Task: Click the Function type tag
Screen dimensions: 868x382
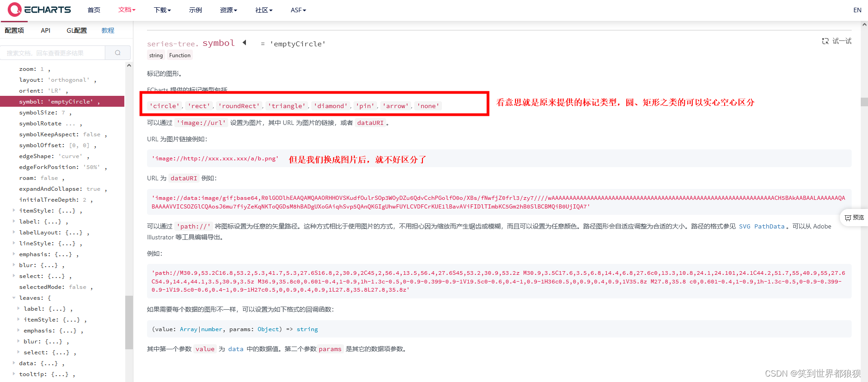Action: pos(180,55)
